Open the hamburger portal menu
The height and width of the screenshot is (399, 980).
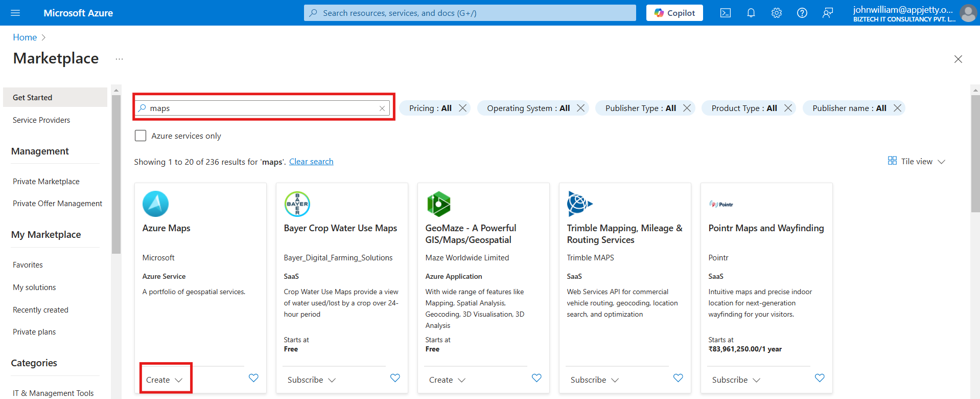tap(15, 13)
